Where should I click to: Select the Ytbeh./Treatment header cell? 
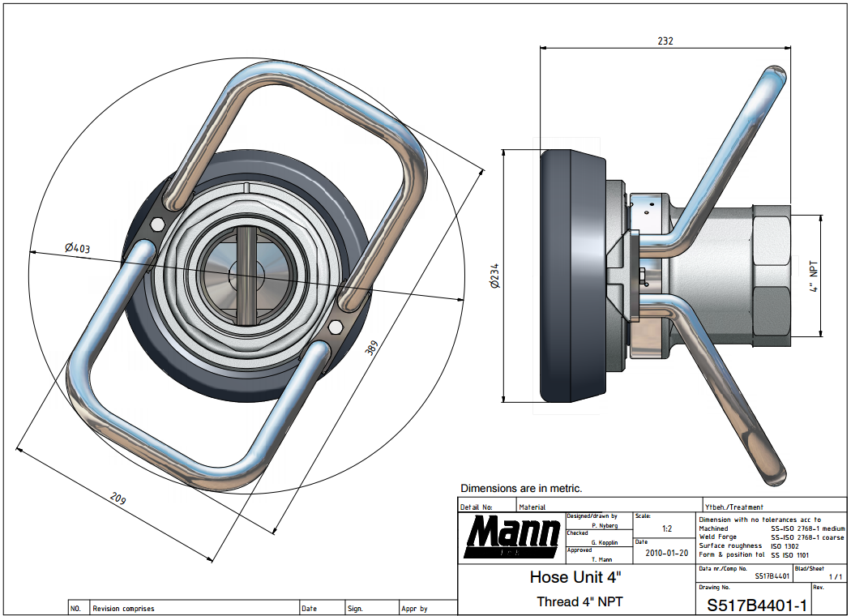click(x=734, y=507)
